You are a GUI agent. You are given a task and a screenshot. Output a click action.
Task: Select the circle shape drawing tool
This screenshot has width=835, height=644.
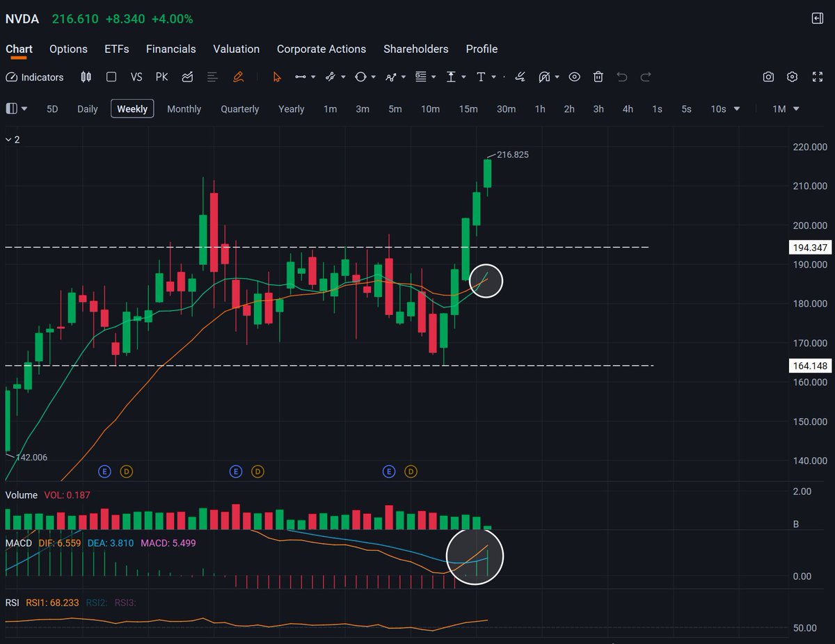(x=360, y=77)
